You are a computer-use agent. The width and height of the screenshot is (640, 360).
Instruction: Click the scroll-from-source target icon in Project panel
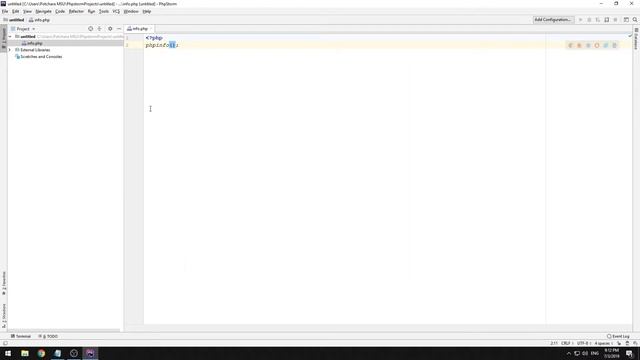point(91,29)
